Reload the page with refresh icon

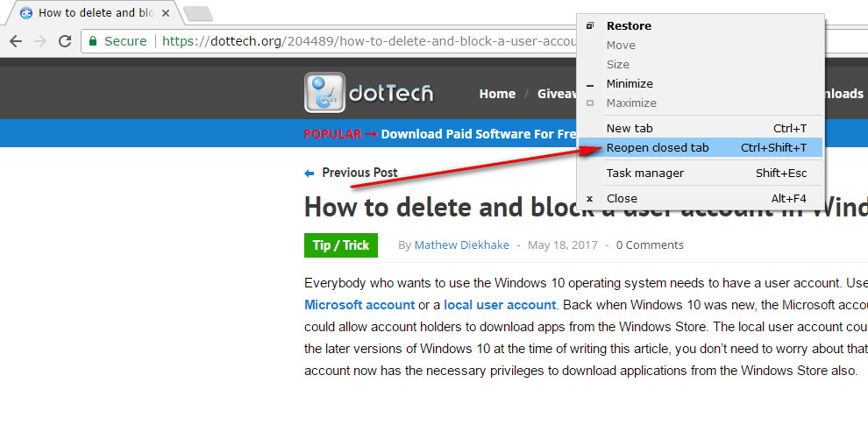(x=65, y=41)
